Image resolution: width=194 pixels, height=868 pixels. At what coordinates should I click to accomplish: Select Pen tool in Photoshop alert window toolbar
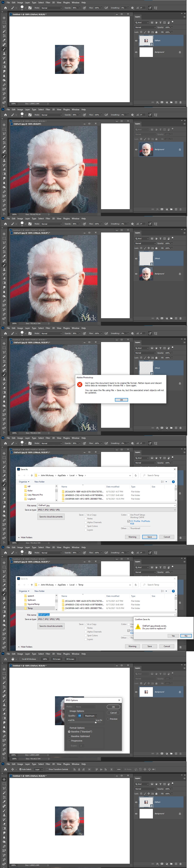4,410
